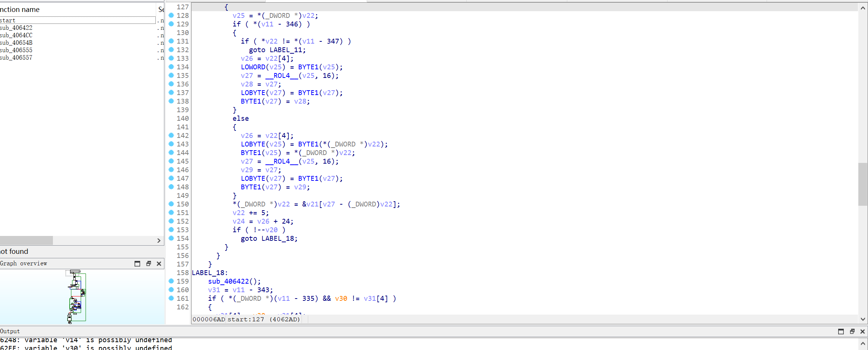Click the functions list horizontal scrollbar thumb
The image size is (868, 350).
click(x=26, y=241)
